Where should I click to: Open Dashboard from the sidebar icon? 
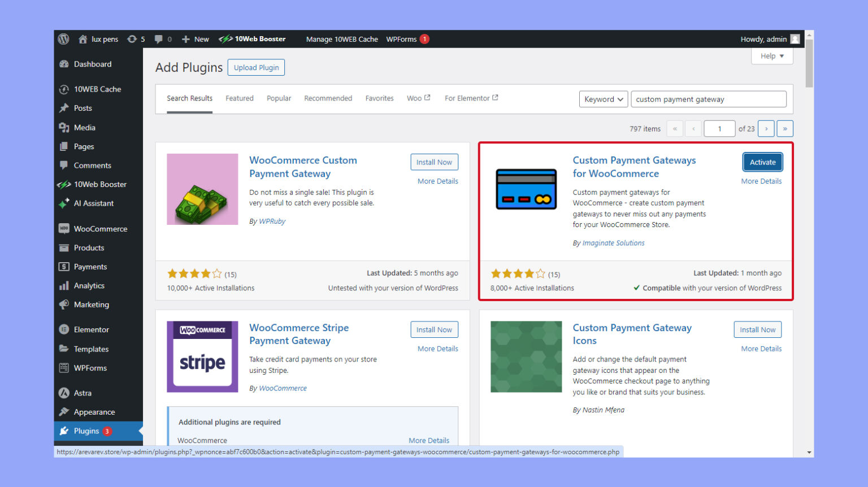tap(65, 64)
